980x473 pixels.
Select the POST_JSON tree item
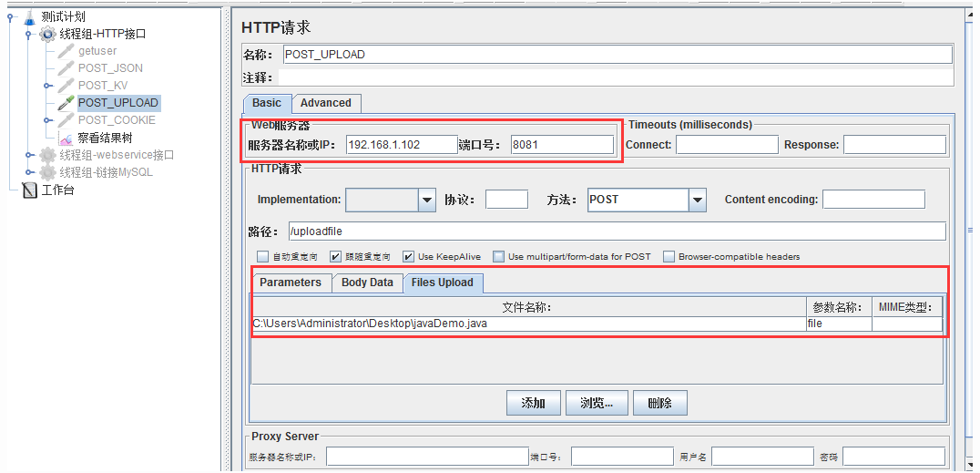pyautogui.click(x=110, y=68)
